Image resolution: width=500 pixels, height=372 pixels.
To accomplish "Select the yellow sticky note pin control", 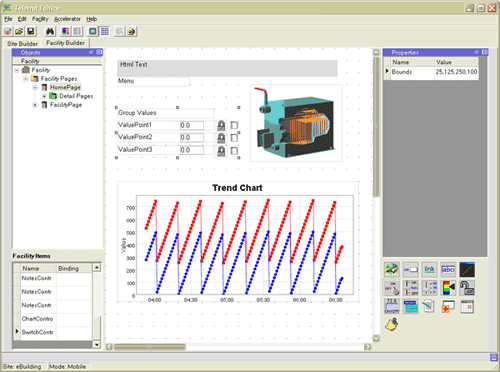I will coord(392,324).
